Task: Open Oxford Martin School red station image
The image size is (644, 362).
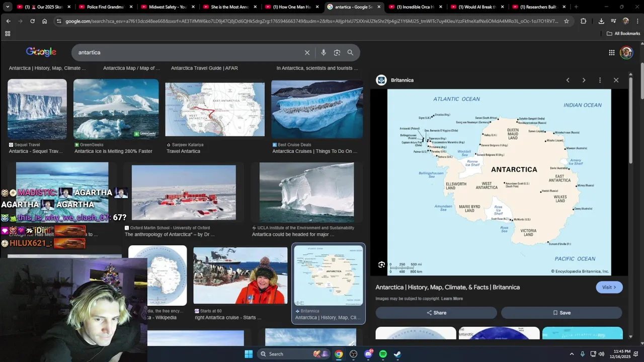Action: tap(184, 193)
